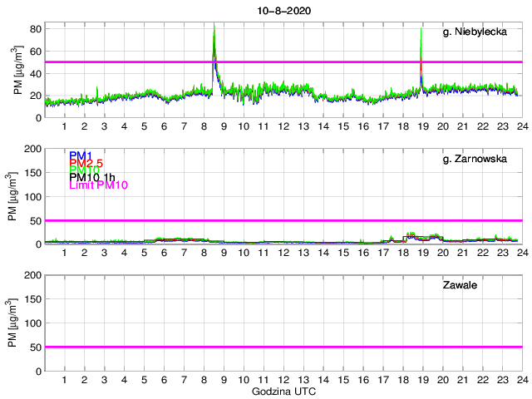Click the y-axis PM label of the Niebylecka plot

[x=18, y=73]
